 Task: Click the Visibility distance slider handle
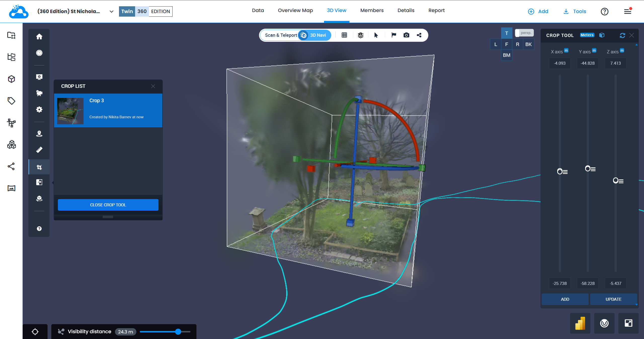178,332
